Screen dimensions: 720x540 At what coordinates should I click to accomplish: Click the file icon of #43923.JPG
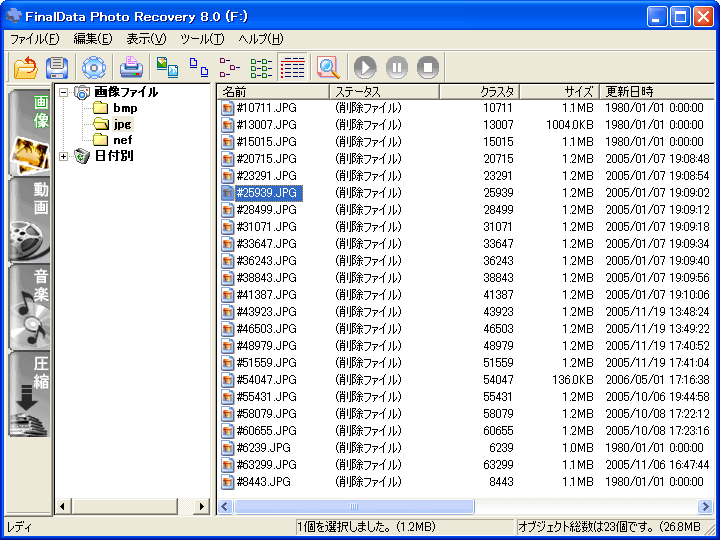(227, 312)
